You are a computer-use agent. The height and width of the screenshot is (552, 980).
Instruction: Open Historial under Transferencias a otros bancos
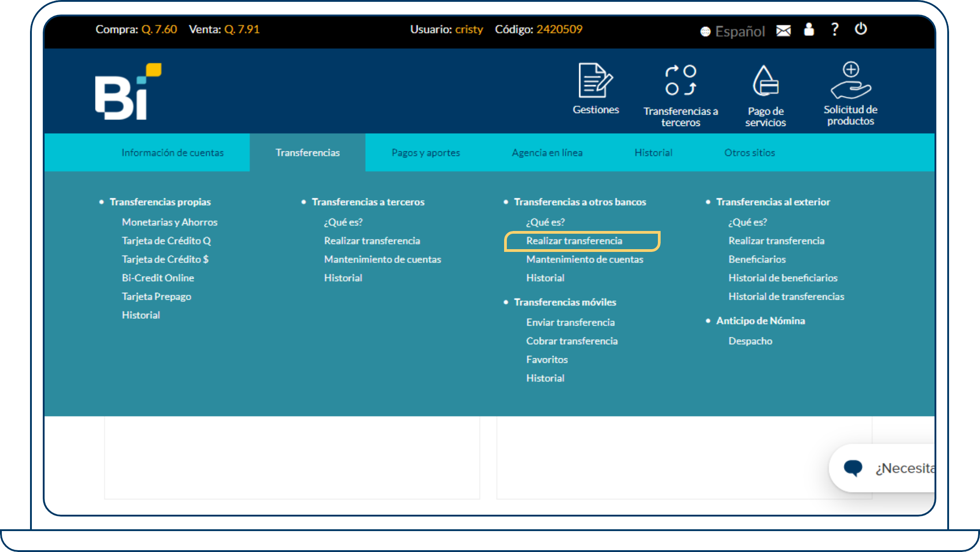[x=545, y=278]
